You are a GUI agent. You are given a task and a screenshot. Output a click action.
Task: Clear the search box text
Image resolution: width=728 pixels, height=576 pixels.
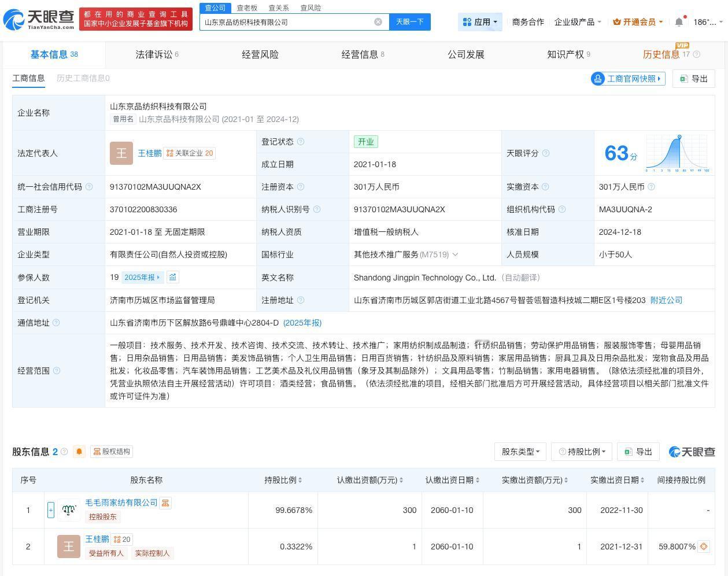pos(378,22)
